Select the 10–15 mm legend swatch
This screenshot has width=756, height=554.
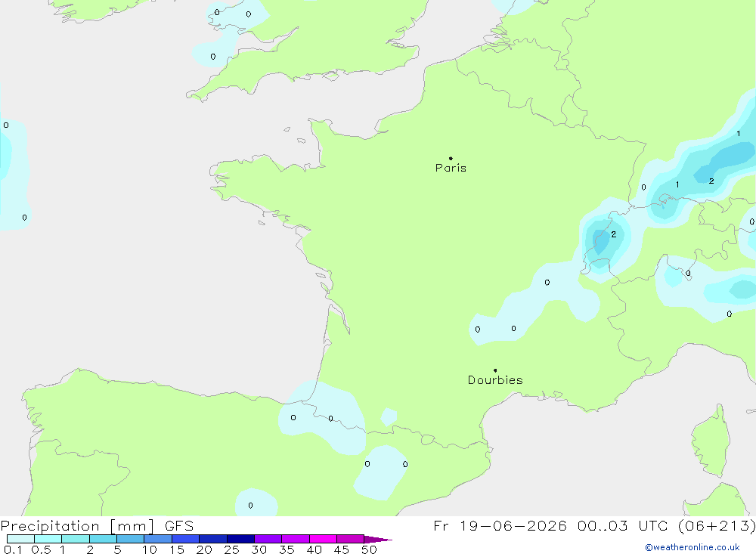coord(158,539)
